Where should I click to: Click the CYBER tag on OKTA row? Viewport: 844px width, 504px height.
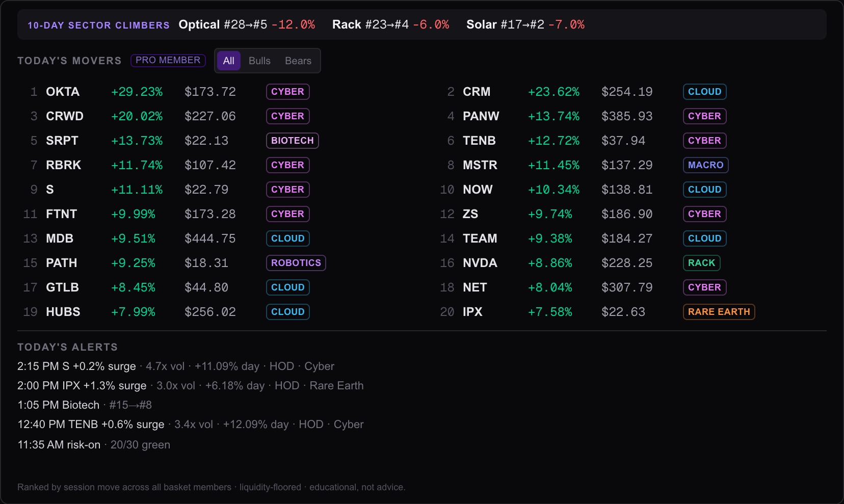point(288,92)
